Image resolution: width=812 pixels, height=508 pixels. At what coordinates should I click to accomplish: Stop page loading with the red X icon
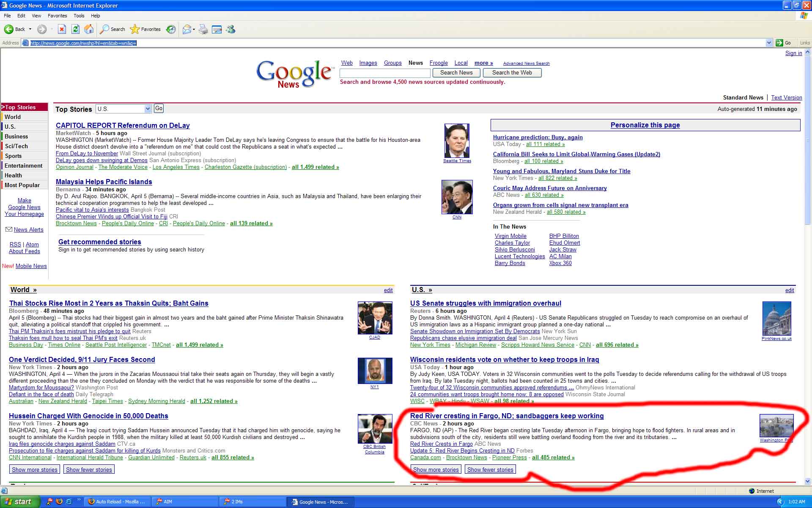point(62,29)
